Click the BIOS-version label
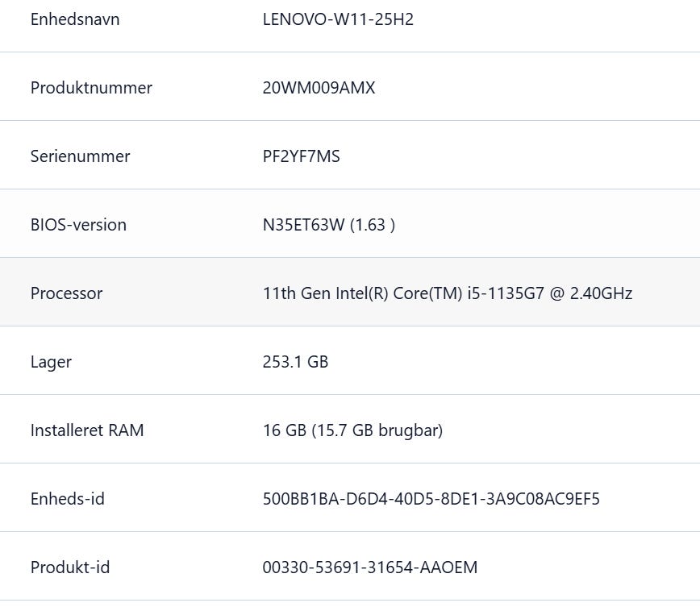The width and height of the screenshot is (700, 611). coord(78,225)
